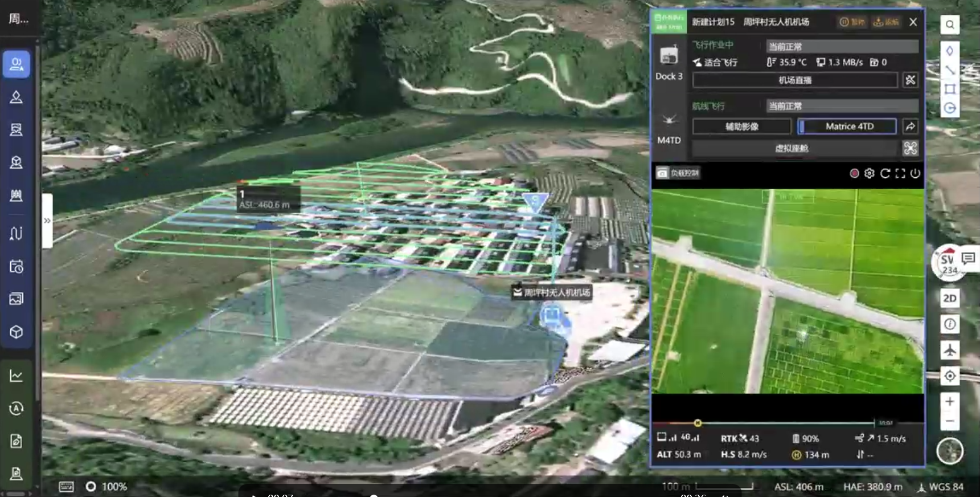The image size is (980, 497).
Task: Switch to 辅助影像 auxiliary view
Action: coord(741,127)
